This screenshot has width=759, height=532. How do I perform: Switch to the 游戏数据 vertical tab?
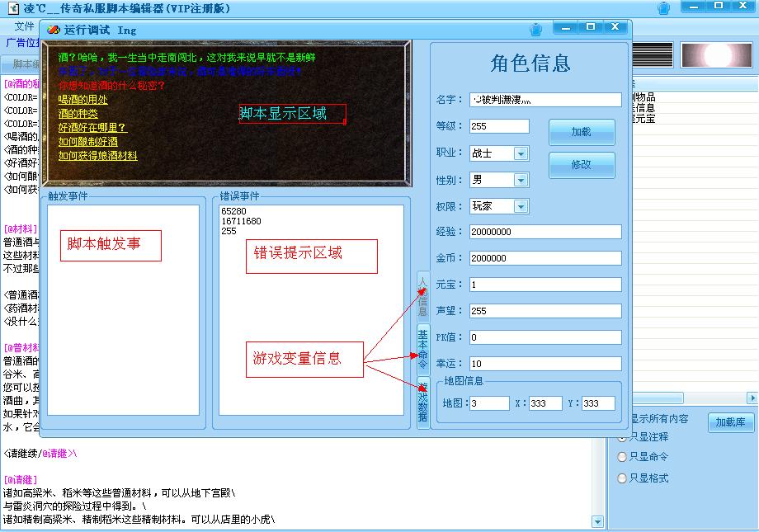pyautogui.click(x=422, y=402)
